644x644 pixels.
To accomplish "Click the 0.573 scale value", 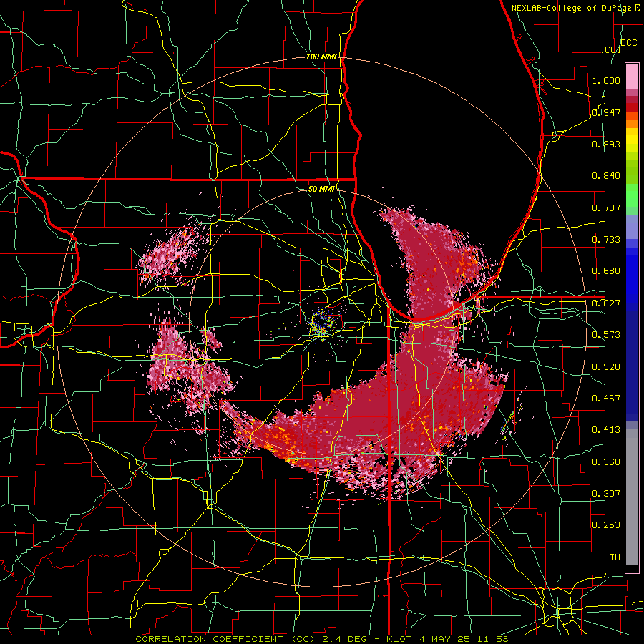I will pyautogui.click(x=606, y=335).
